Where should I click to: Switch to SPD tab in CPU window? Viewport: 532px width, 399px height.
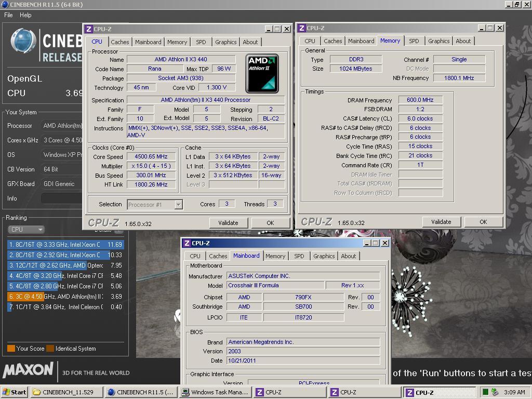tap(201, 42)
